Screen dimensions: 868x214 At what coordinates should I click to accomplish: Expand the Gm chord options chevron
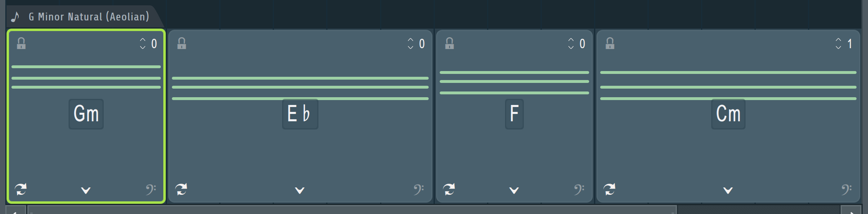pos(86,190)
